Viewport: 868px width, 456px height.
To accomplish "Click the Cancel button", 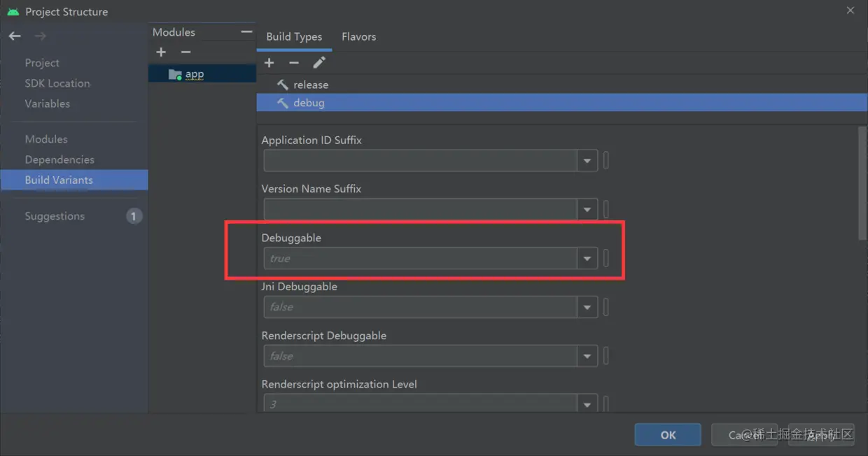I will point(743,435).
